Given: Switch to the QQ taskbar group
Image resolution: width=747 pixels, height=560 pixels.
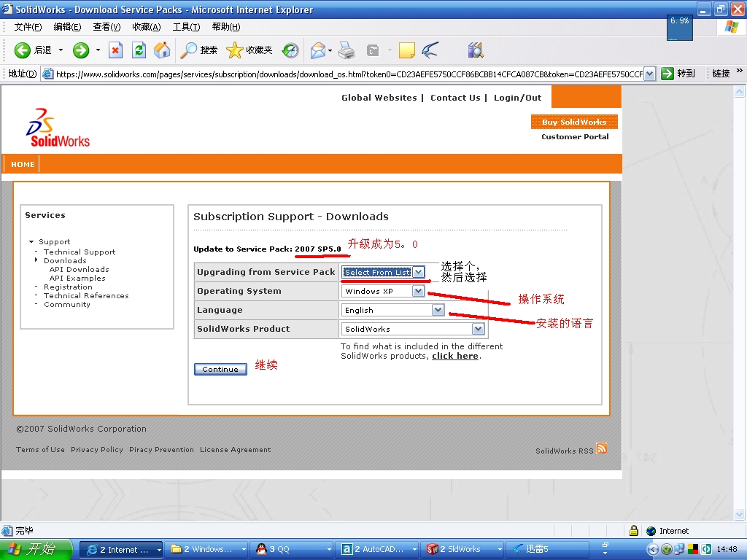Looking at the screenshot, I should pos(293,550).
